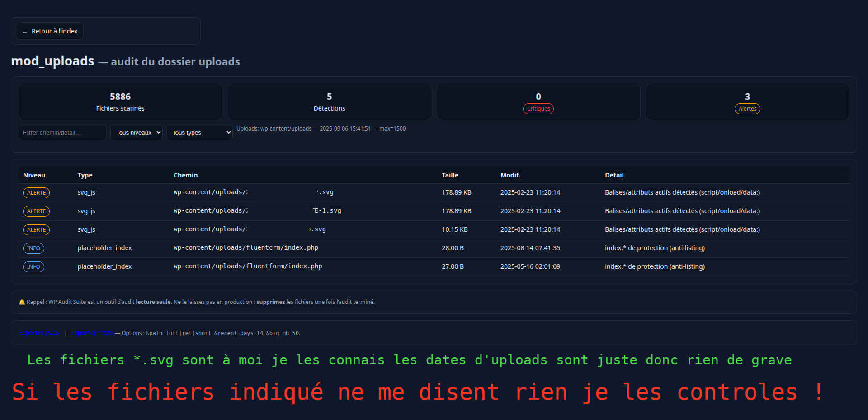Click the INFO badge on fluentform index.php row
The width and height of the screenshot is (868, 420).
(33, 266)
